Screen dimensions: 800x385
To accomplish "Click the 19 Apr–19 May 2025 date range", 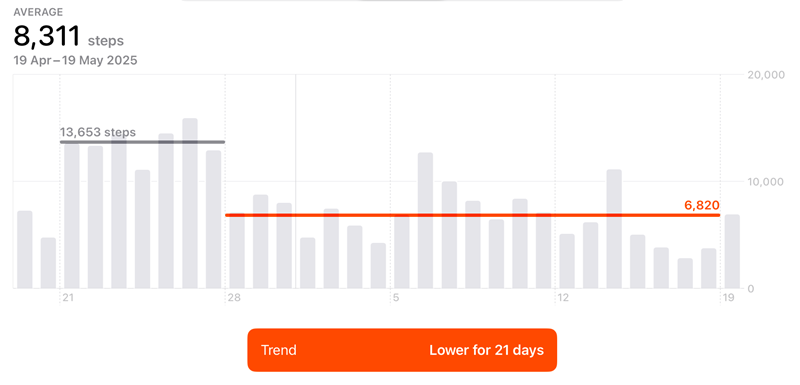I will coord(76,61).
